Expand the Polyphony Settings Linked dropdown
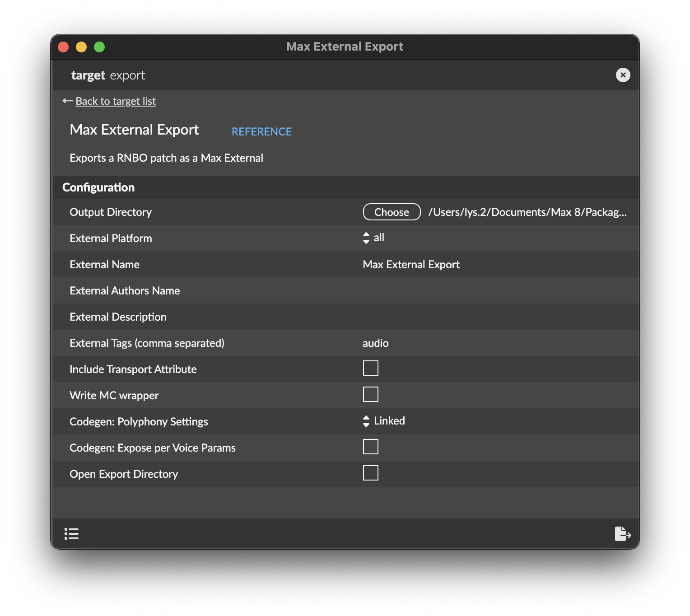Screen dimensions: 690x616 click(384, 421)
